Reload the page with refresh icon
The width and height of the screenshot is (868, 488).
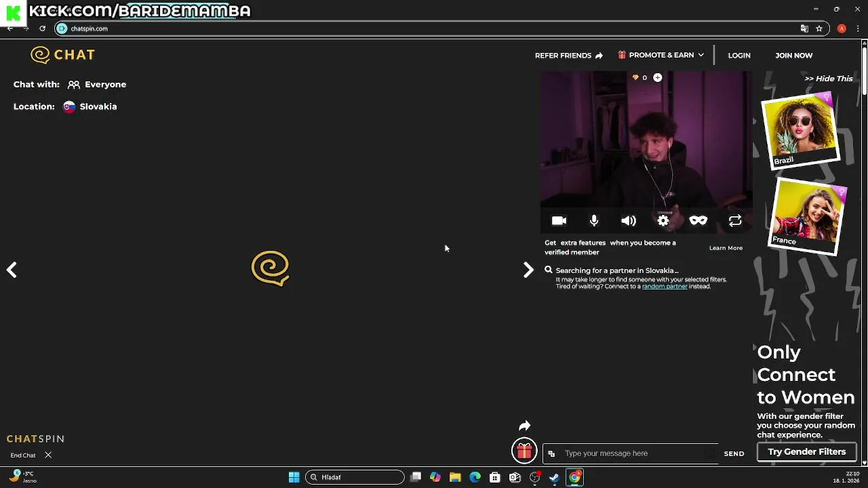click(42, 28)
